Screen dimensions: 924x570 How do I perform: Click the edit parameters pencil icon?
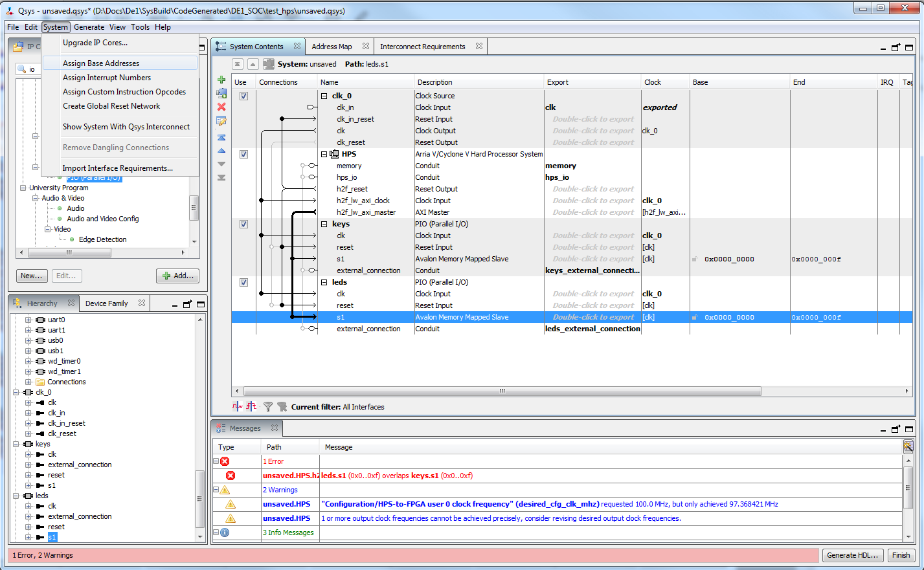(221, 121)
